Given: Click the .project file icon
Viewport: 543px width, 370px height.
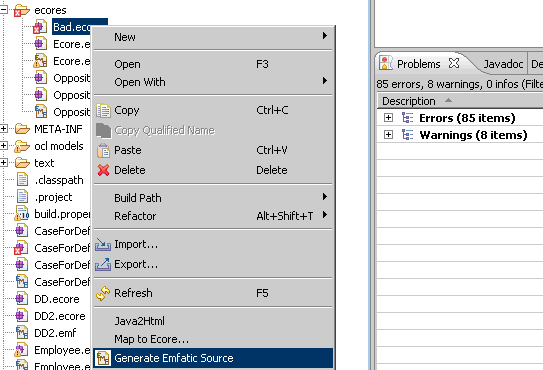Looking at the screenshot, I should click(22, 197).
